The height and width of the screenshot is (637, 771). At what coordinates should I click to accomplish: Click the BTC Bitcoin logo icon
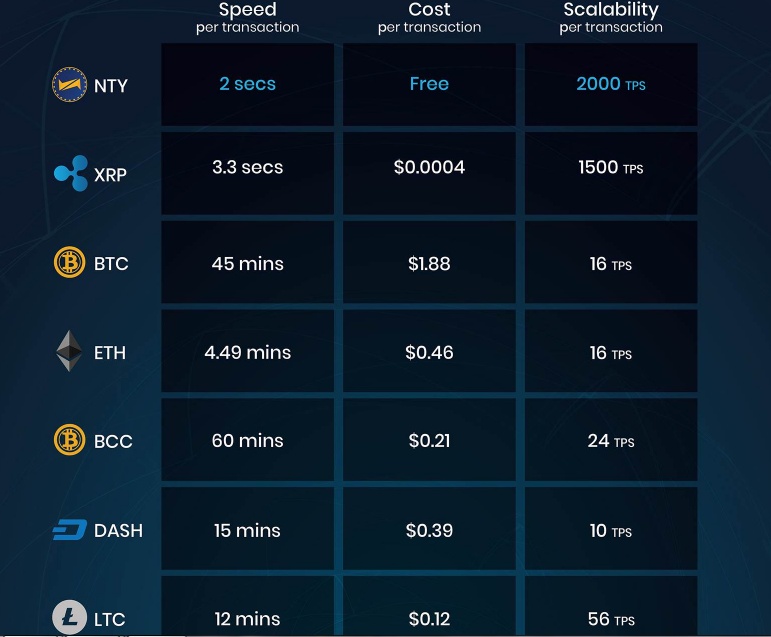pos(69,263)
